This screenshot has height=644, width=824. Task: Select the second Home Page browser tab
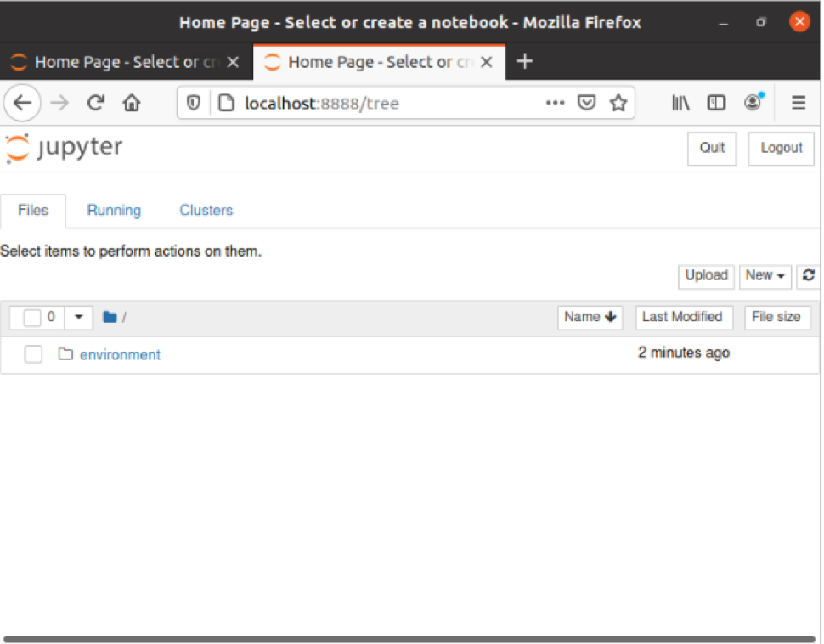pos(380,62)
